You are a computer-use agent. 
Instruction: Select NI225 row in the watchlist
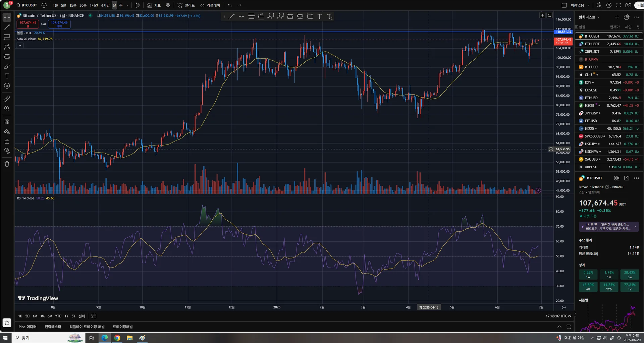click(x=609, y=128)
